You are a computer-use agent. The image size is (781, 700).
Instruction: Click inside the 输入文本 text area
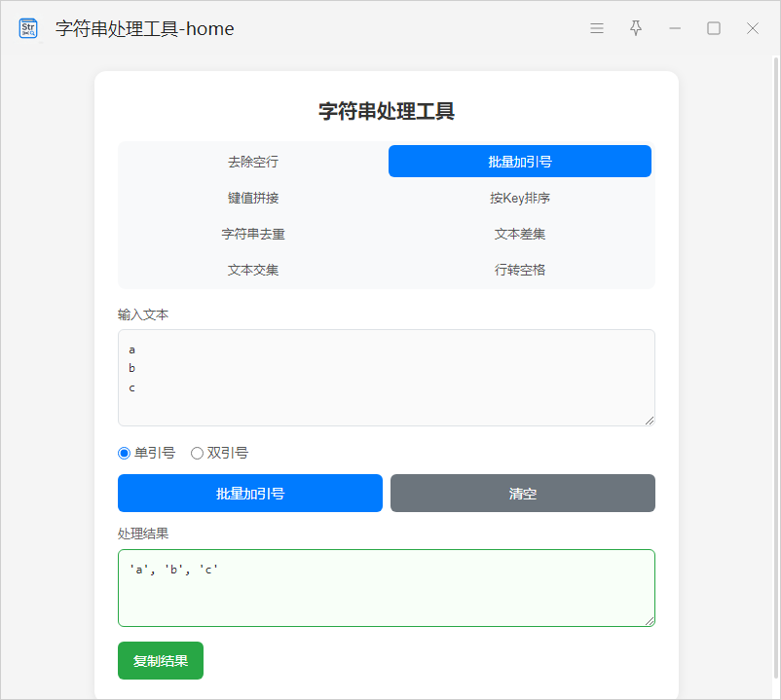(386, 378)
